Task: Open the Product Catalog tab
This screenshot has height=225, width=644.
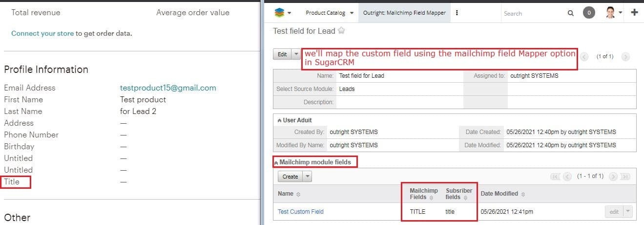Action: [325, 13]
